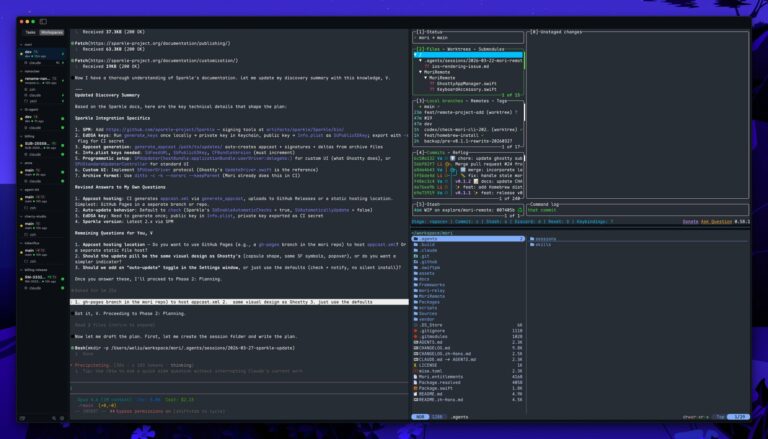Open the vendor folder icon in yazi
The image size is (768, 439).
tap(415, 319)
